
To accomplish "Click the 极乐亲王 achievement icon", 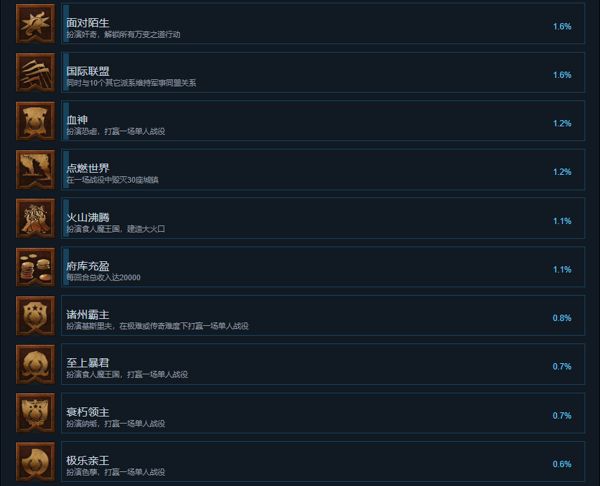I will (x=36, y=461).
